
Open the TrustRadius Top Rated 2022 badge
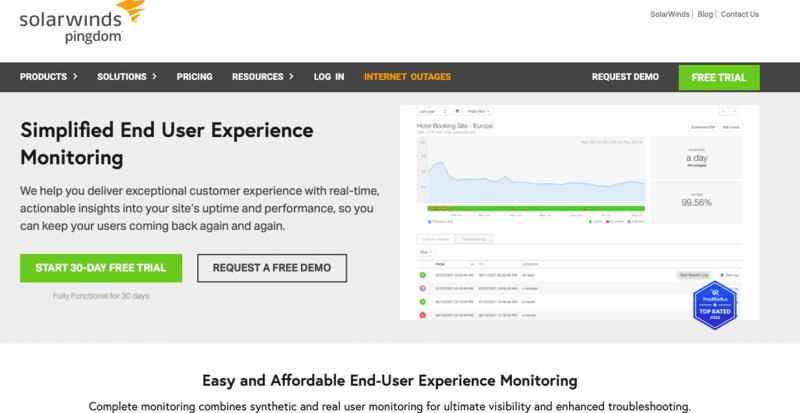pos(715,304)
